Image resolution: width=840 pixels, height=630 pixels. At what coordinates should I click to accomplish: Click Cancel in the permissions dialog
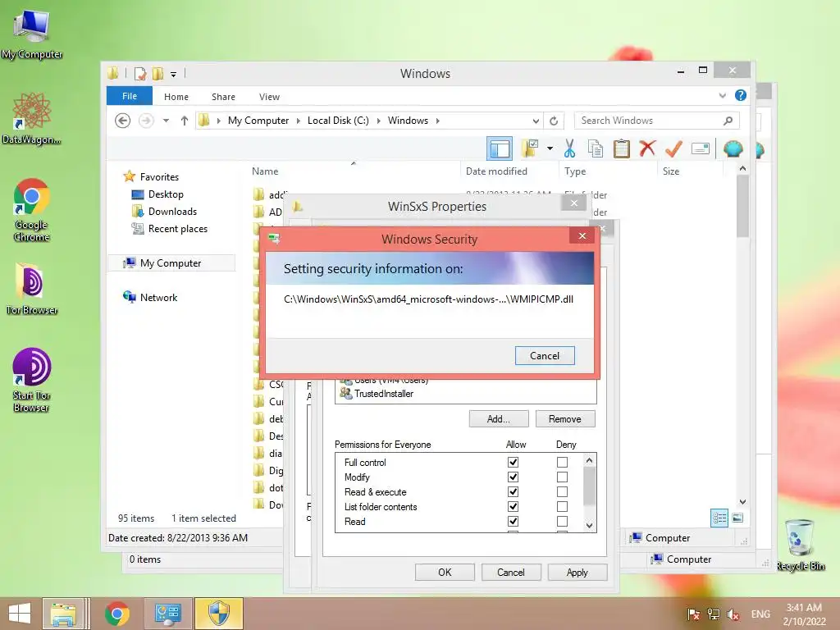[510, 572]
